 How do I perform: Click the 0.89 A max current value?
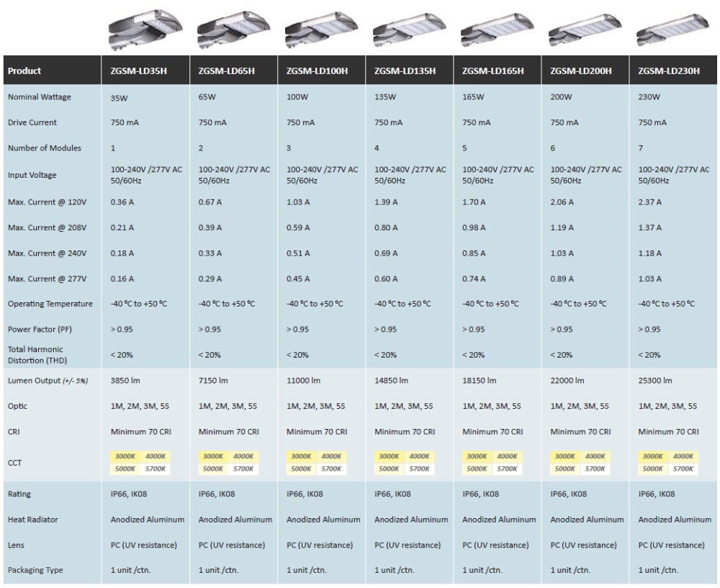(x=562, y=279)
